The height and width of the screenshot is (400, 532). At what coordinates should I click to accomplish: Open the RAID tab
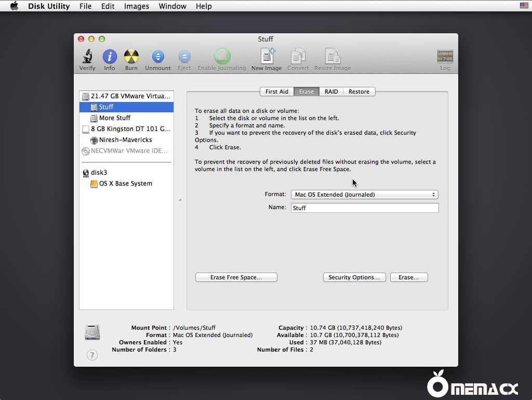coord(331,91)
